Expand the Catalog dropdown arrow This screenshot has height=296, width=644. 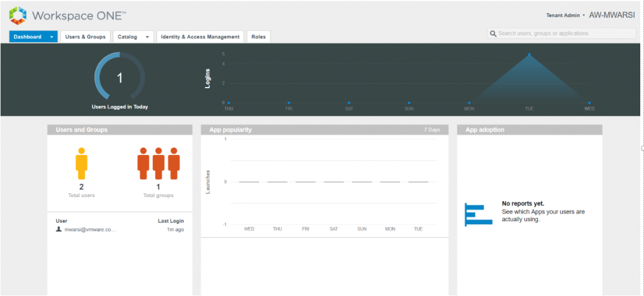pos(147,37)
